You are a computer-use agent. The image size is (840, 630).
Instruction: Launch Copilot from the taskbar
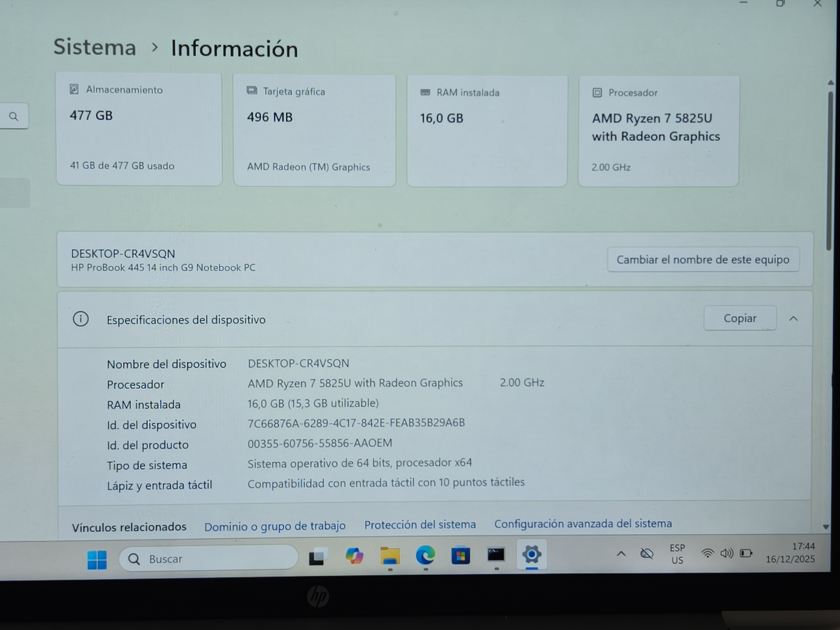coord(354,556)
